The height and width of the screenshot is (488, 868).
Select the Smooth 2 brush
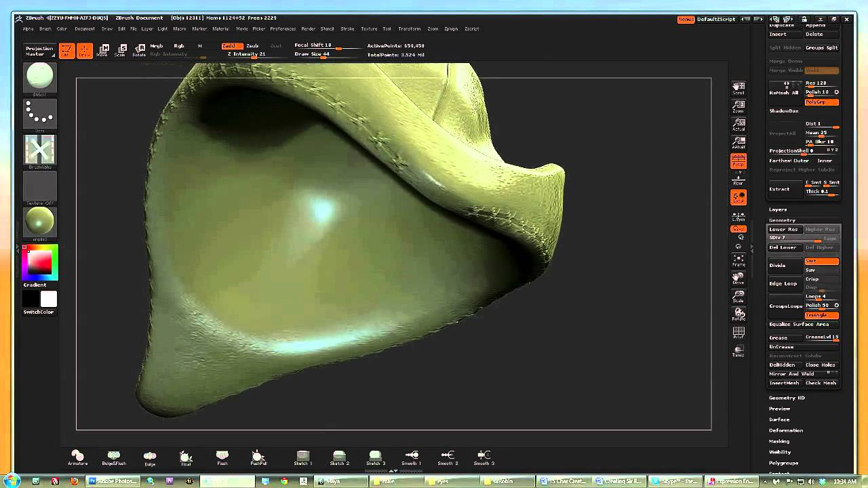448,458
